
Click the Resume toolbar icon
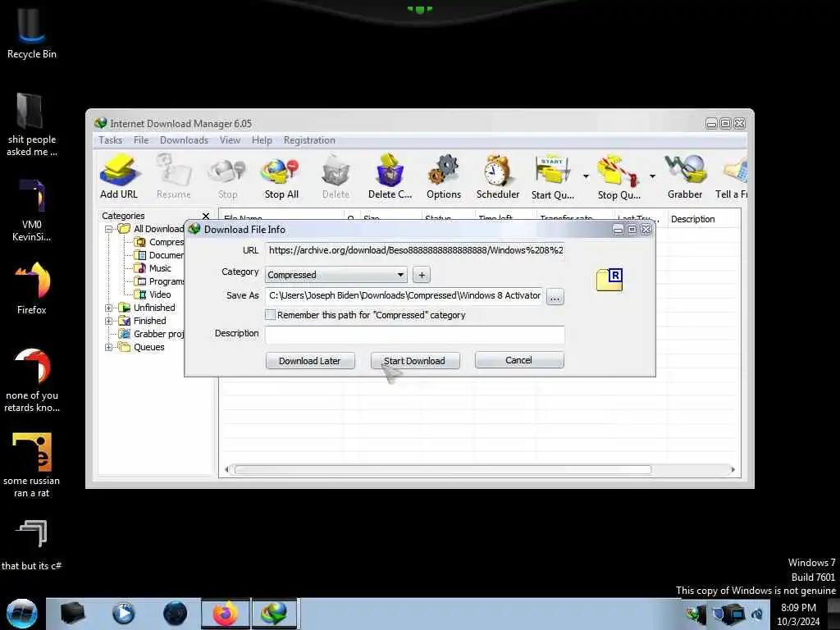(x=174, y=176)
